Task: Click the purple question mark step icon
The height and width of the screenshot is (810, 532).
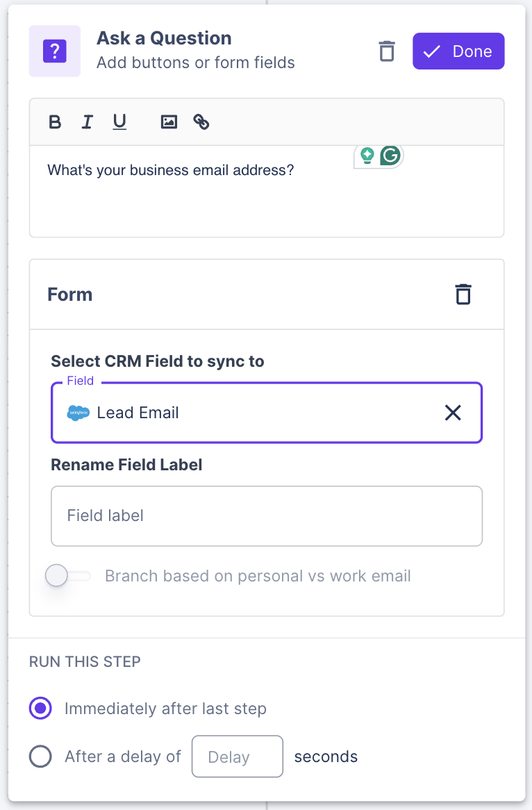Action: pos(54,51)
